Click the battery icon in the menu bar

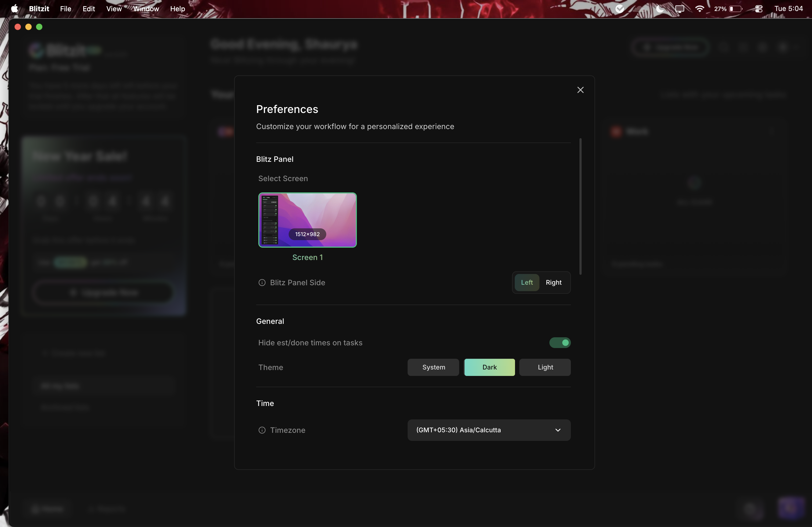coord(735,9)
